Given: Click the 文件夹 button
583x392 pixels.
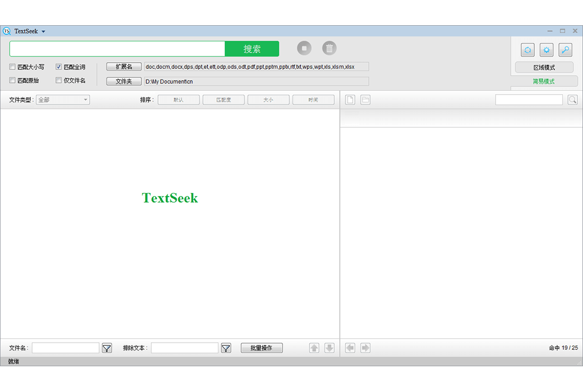Looking at the screenshot, I should tap(124, 81).
